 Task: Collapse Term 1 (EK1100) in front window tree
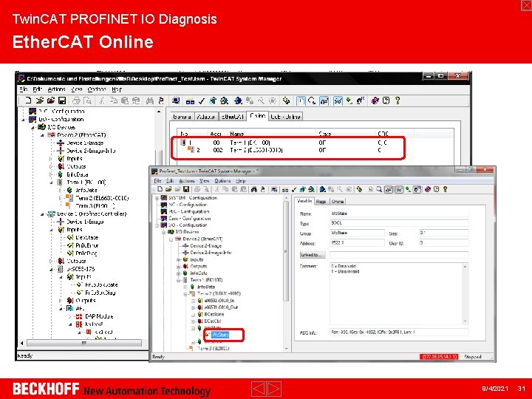(178, 280)
